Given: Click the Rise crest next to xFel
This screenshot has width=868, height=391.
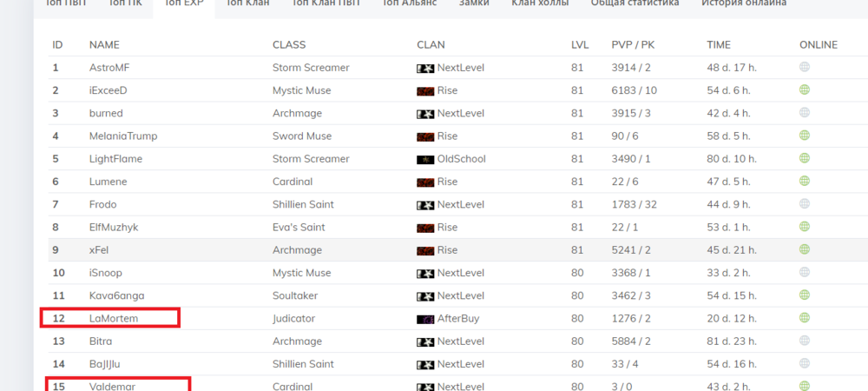Looking at the screenshot, I should click(x=425, y=250).
